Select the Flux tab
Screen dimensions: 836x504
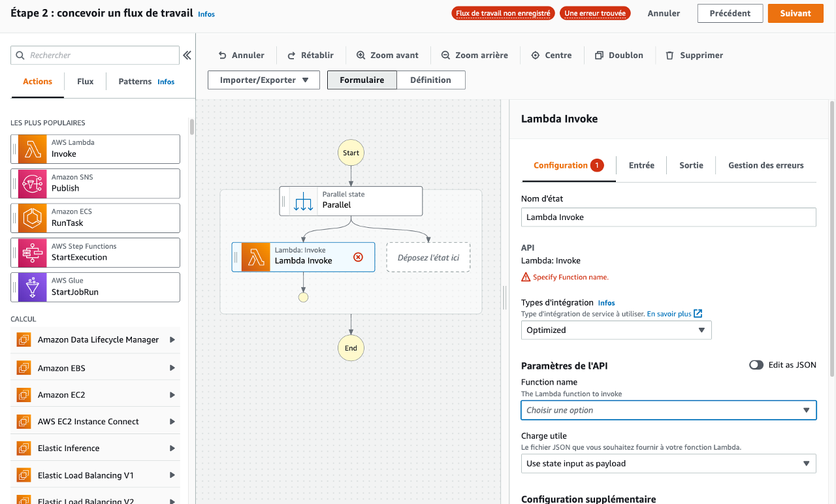click(85, 82)
